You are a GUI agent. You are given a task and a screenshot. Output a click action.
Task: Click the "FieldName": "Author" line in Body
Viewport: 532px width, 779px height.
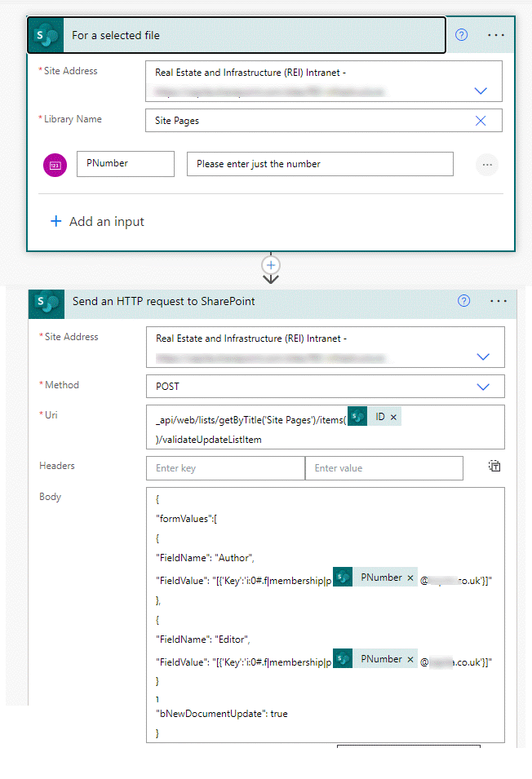[x=205, y=558]
